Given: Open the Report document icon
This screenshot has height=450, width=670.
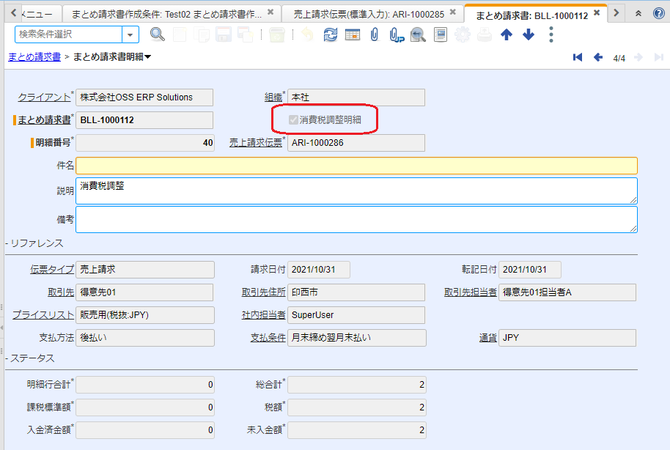Looking at the screenshot, I should (440, 34).
